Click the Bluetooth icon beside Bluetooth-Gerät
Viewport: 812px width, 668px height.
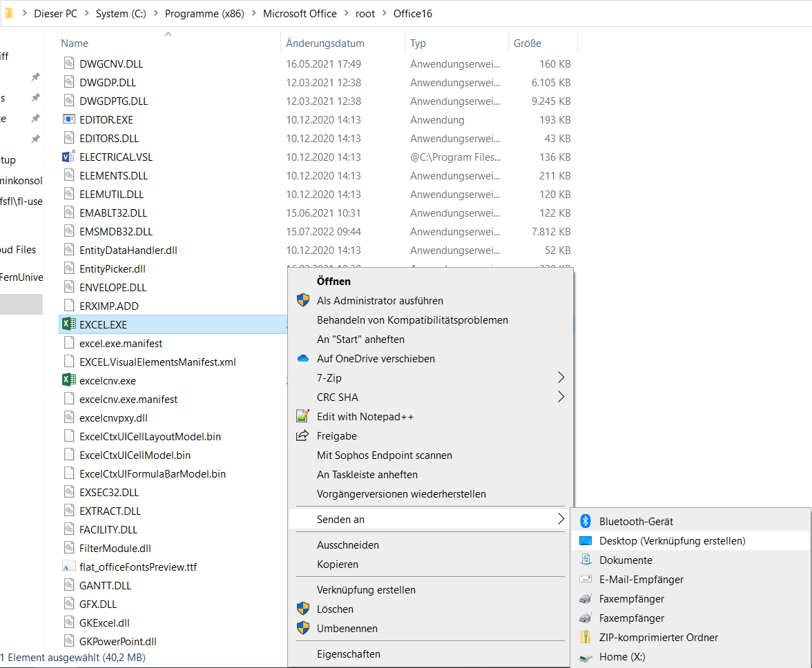[x=586, y=521]
